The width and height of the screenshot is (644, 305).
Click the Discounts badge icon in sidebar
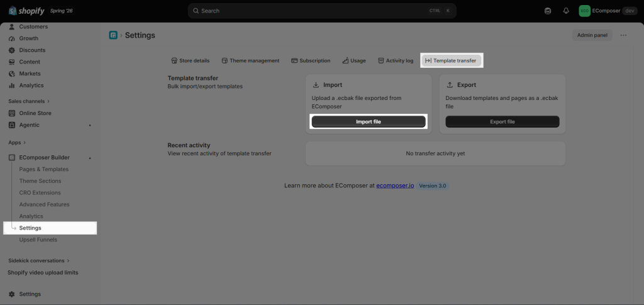[11, 50]
